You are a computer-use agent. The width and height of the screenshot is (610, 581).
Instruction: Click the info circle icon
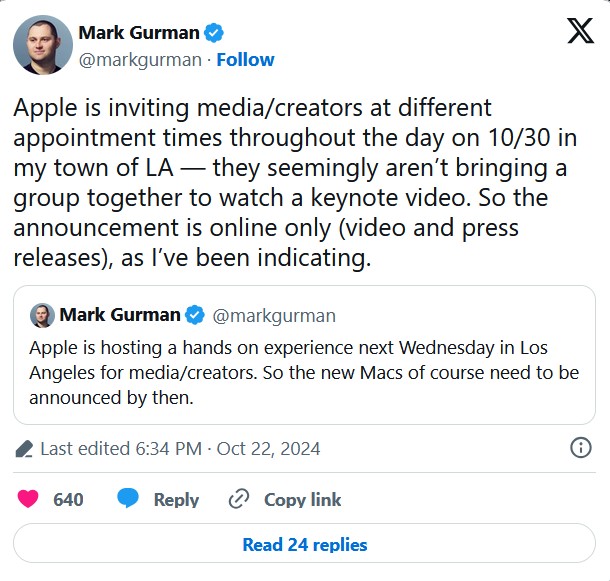coord(580,447)
